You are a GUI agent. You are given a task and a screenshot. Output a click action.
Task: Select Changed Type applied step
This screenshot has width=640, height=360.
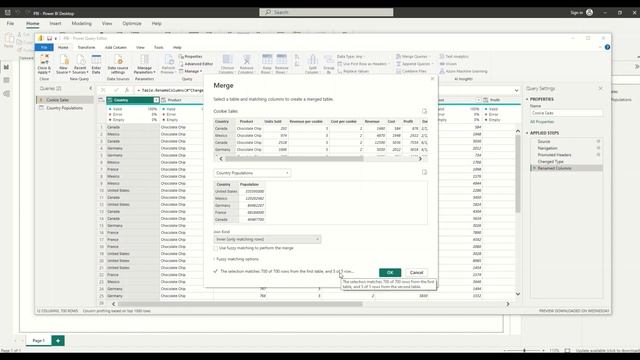pos(551,162)
